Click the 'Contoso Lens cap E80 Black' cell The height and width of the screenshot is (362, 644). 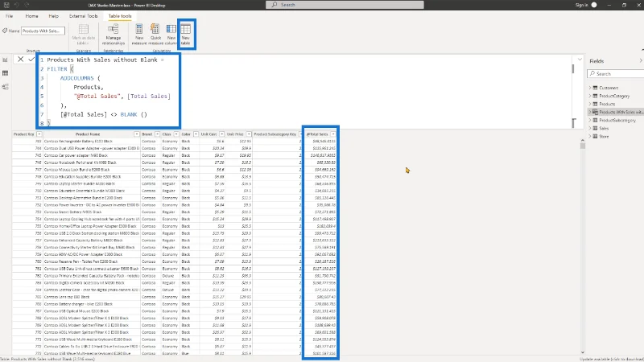pos(67,297)
